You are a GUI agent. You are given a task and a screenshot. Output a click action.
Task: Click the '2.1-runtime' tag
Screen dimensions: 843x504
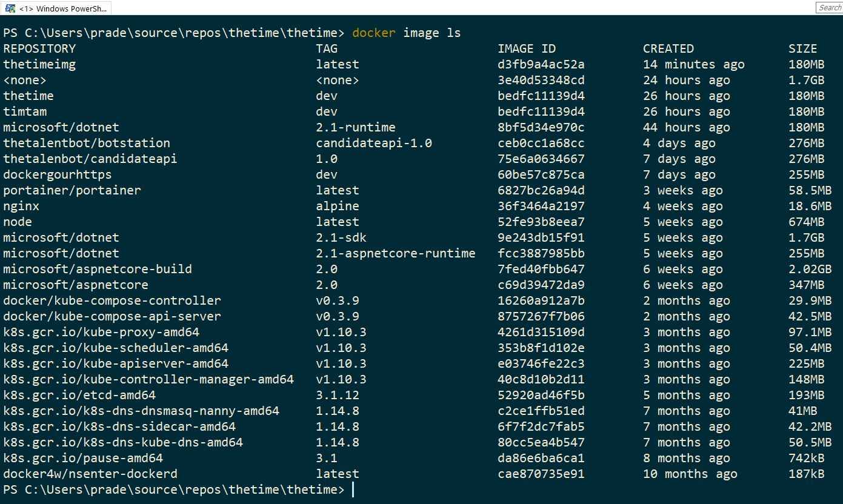click(x=356, y=127)
